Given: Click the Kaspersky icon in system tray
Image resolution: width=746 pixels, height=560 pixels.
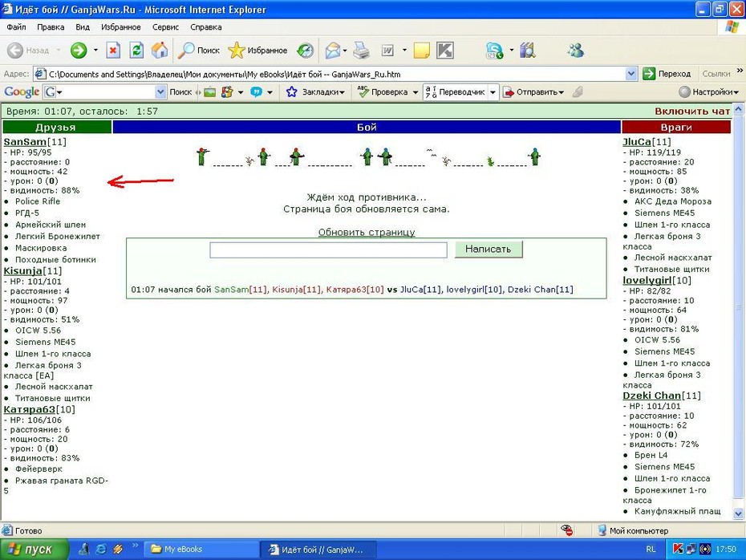Looking at the screenshot, I should point(678,549).
